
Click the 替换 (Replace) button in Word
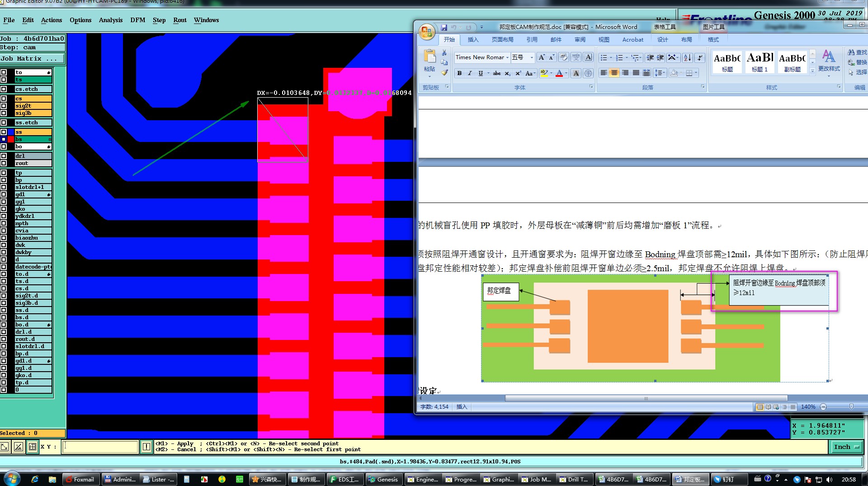tap(857, 62)
